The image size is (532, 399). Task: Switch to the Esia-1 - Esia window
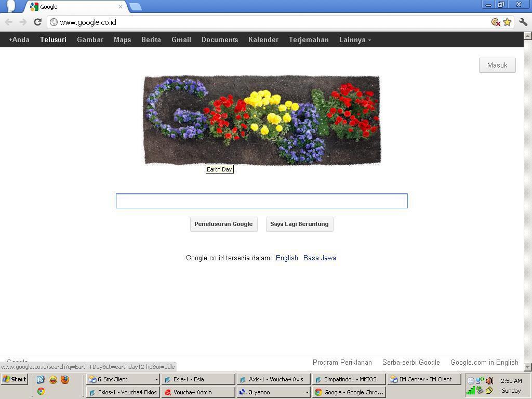pos(198,379)
